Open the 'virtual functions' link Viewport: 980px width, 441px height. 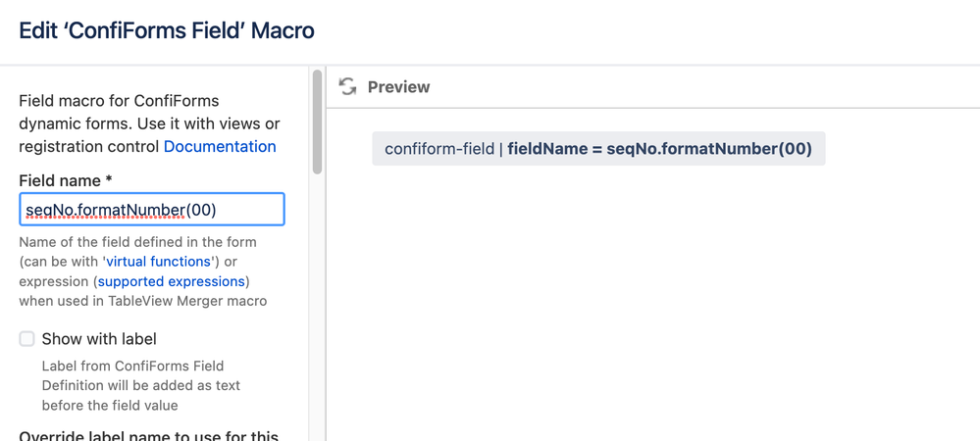tap(156, 261)
